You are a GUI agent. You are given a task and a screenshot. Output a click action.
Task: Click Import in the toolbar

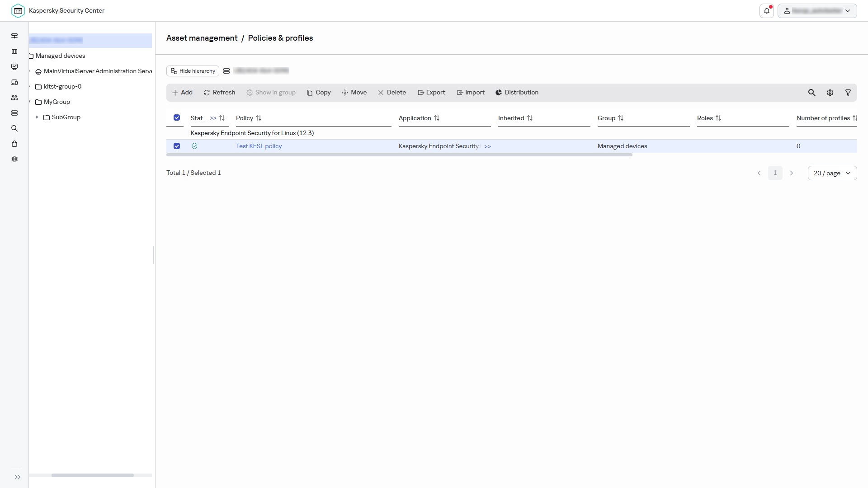(471, 93)
